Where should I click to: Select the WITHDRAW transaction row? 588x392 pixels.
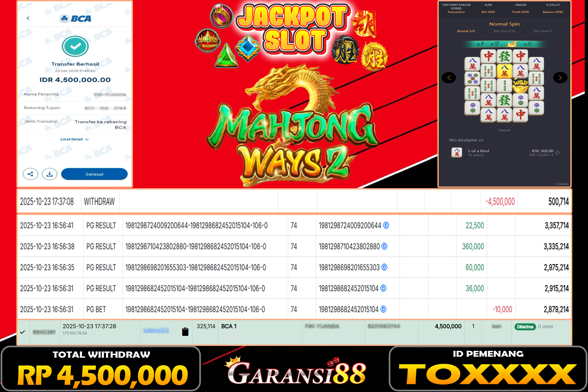pos(99,202)
